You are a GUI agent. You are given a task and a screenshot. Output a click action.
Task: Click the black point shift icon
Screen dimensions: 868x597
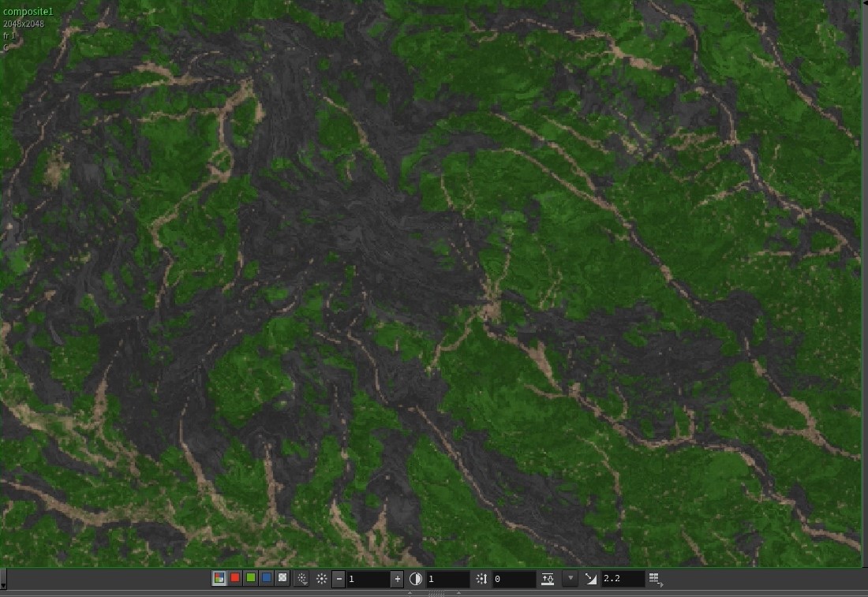pos(481,579)
